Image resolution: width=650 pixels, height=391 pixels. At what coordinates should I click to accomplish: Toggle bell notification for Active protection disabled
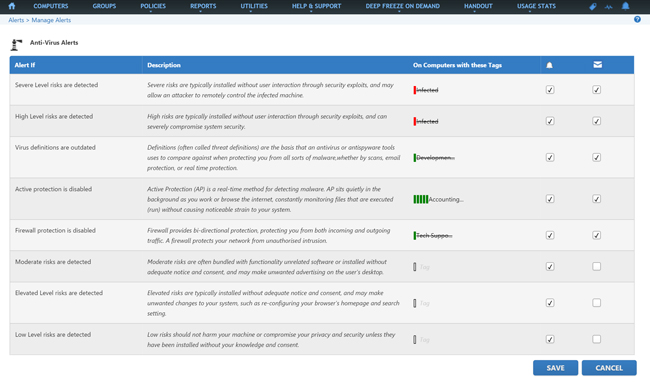(x=550, y=199)
